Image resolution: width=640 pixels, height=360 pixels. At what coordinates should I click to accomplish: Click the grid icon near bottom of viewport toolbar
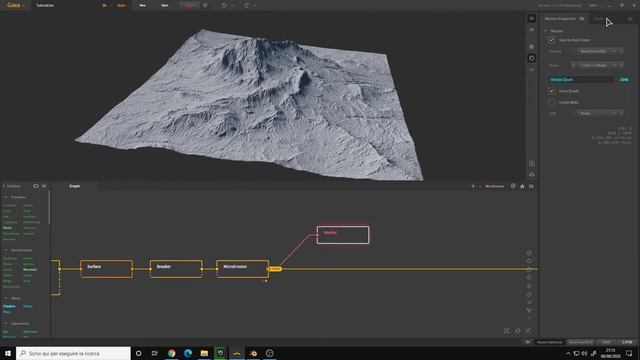tap(531, 164)
